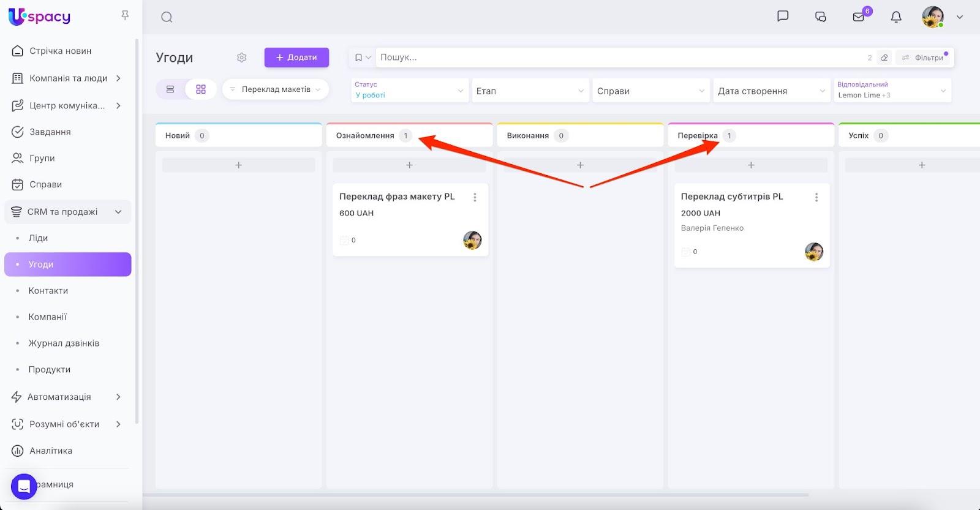Screen dimensions: 980x510
Task: Expand the Компанія та люди chevron
Action: coord(118,78)
